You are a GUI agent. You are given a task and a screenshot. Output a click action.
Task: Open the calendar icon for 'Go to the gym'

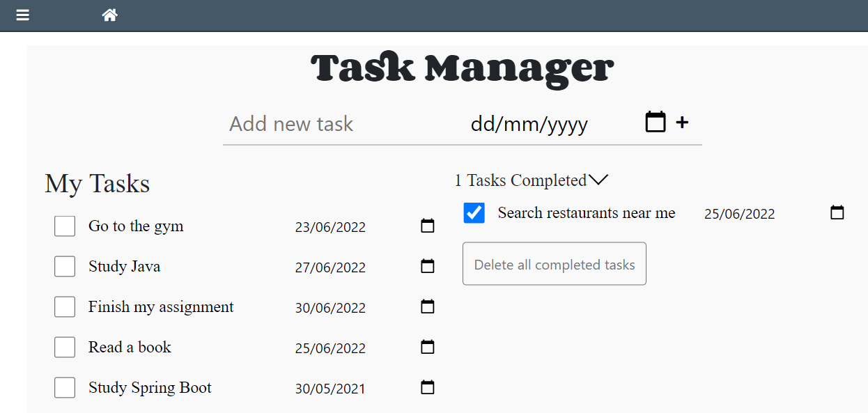point(427,226)
